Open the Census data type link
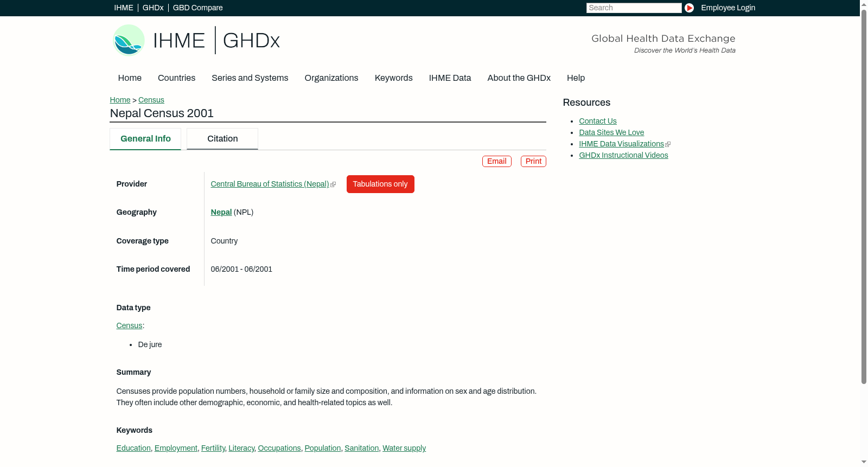The width and height of the screenshot is (868, 467). pos(129,325)
